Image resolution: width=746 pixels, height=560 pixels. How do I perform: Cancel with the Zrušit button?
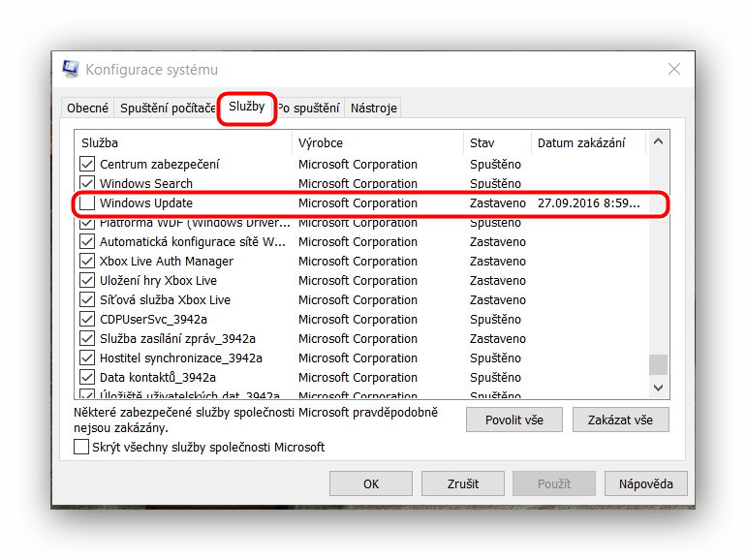pyautogui.click(x=463, y=483)
